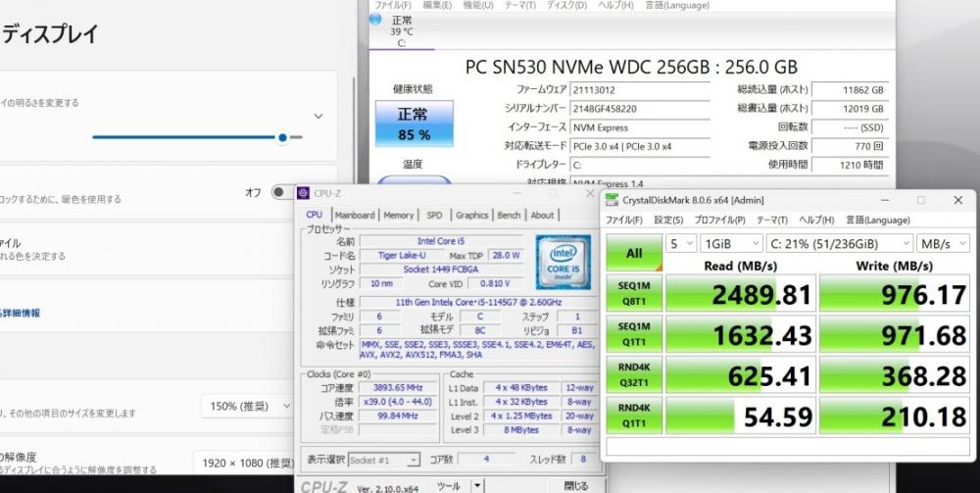Start the RND4K Q32T1 test
Screen dimensions: 980x493
[x=634, y=375]
